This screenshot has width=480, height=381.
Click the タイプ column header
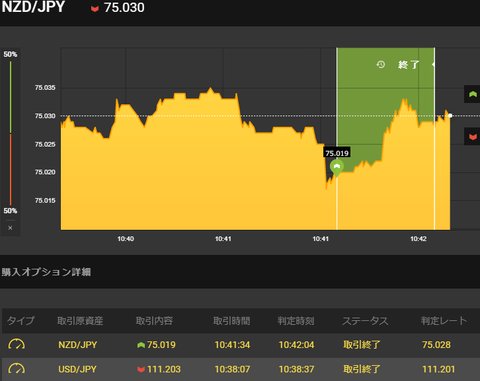point(21,321)
